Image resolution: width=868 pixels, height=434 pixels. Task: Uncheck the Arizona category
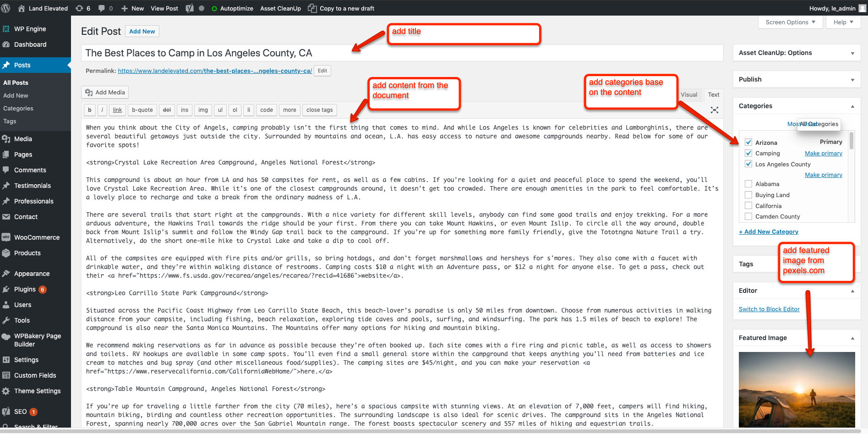748,142
